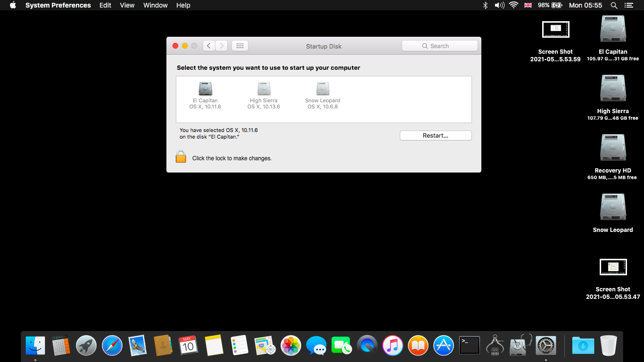
Task: Select Snow Leopard startup disk
Action: click(x=322, y=96)
